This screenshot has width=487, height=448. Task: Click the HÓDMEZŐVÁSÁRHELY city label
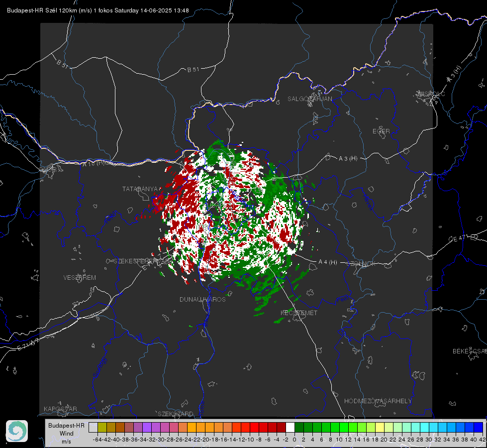click(378, 401)
